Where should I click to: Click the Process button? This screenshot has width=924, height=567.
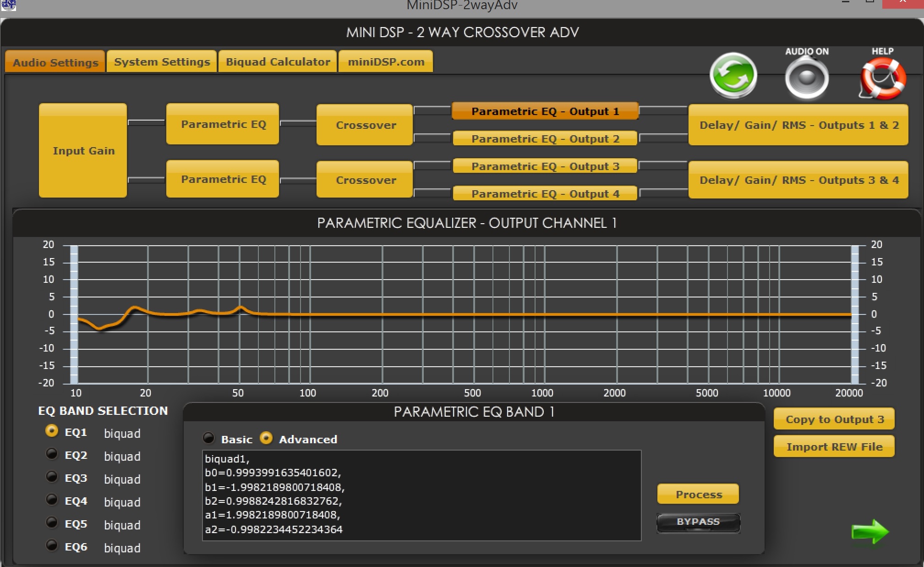point(698,494)
